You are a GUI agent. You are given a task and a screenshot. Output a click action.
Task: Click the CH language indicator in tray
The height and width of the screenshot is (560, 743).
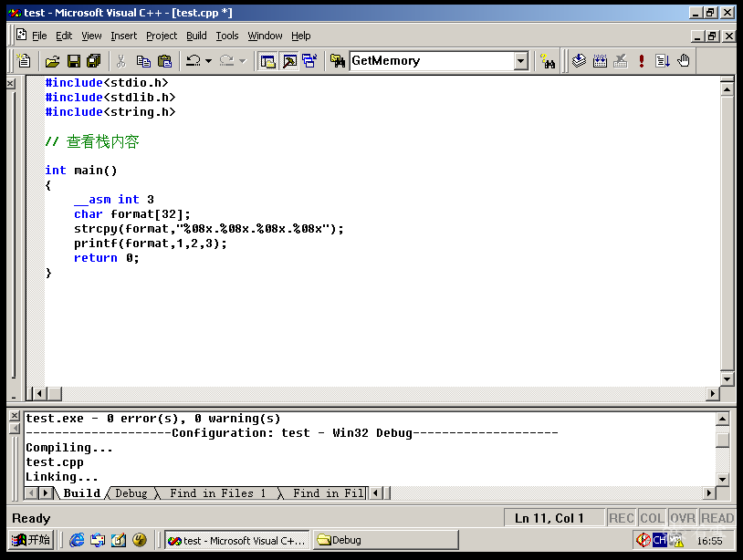(659, 540)
